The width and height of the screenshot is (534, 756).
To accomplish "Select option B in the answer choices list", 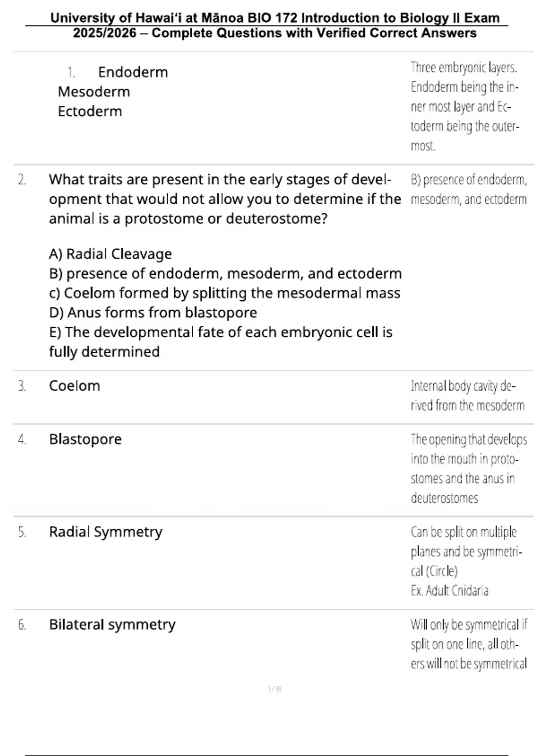I will point(225,273).
